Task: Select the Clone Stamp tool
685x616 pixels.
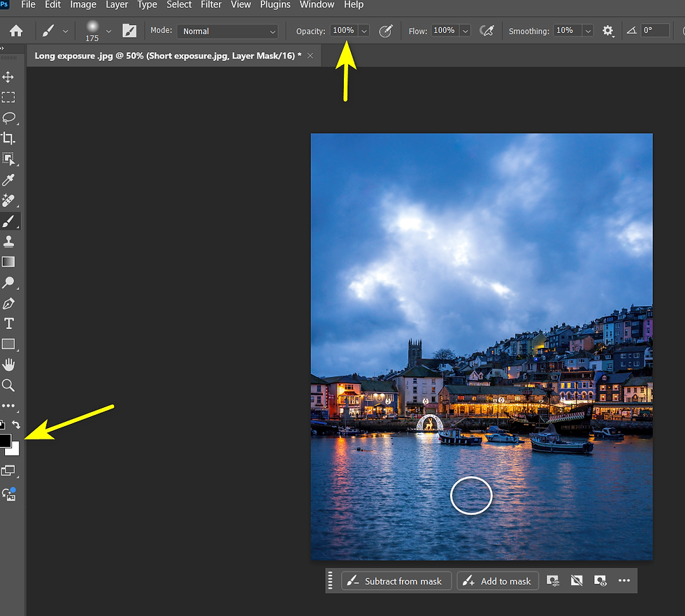Action: tap(8, 242)
